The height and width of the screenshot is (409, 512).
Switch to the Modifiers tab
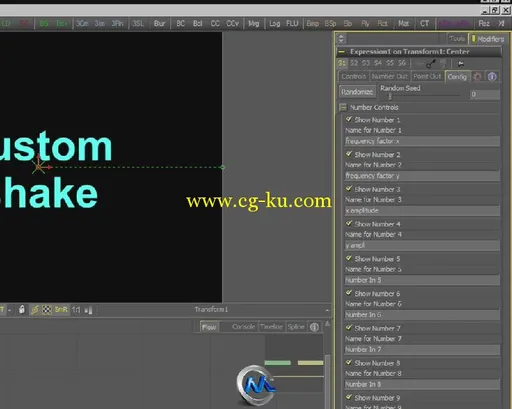[488, 39]
